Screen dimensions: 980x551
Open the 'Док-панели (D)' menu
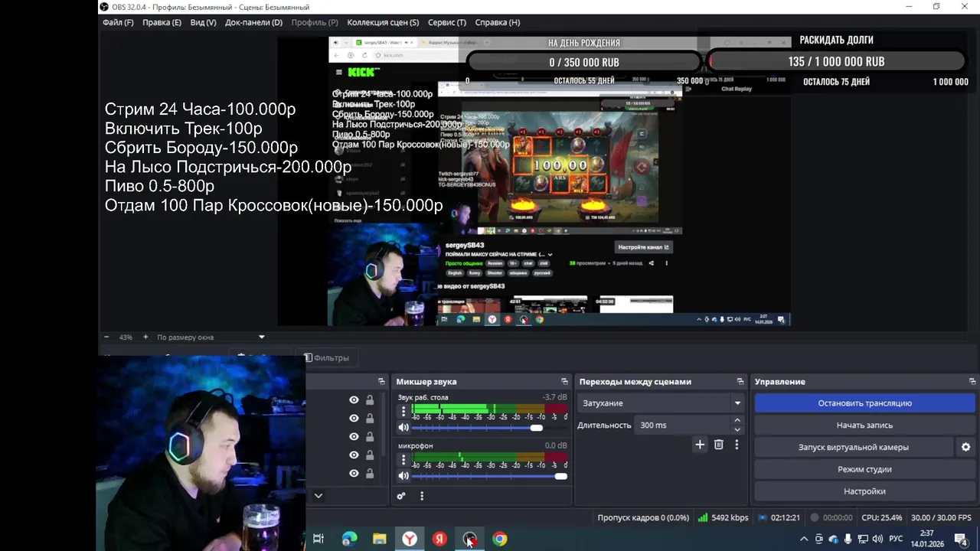click(253, 22)
